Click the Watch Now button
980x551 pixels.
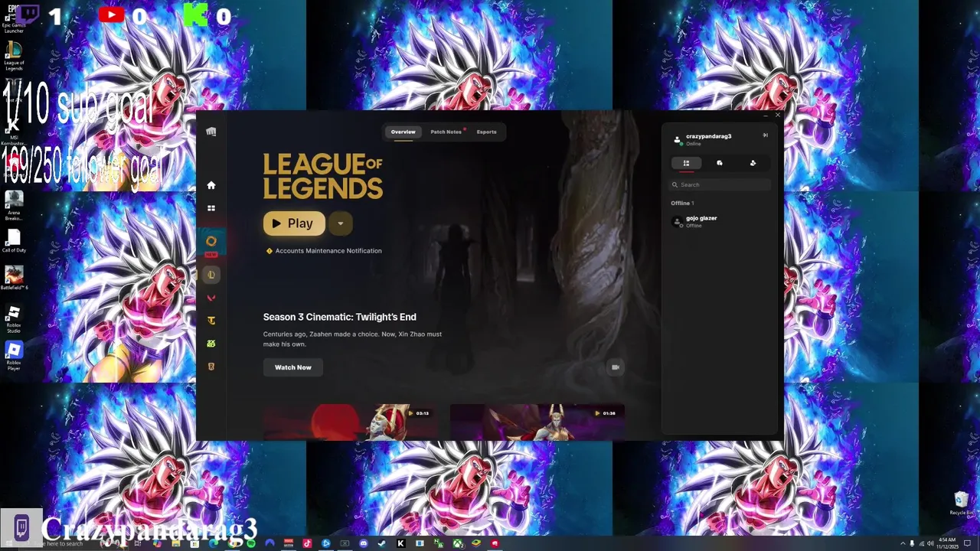pos(293,367)
